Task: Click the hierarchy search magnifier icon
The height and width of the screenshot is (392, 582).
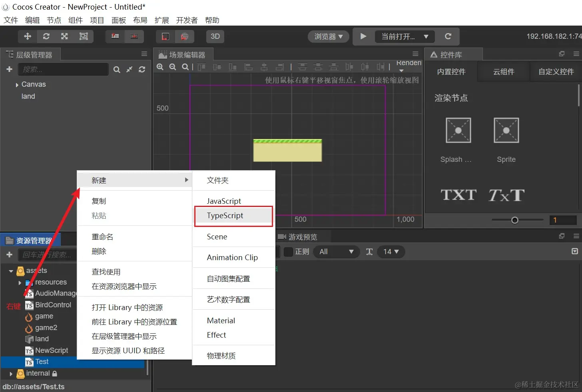Action: pos(117,70)
